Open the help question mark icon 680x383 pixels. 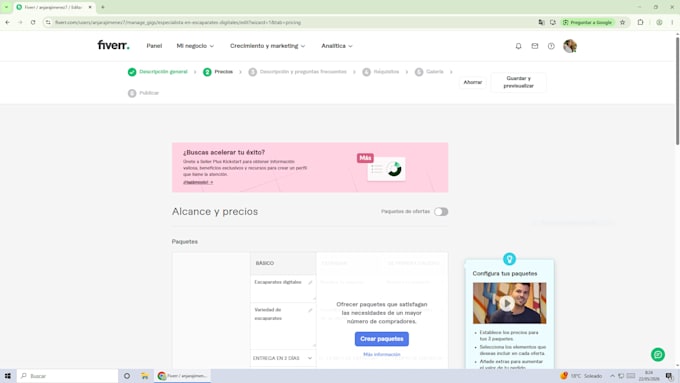tap(551, 46)
